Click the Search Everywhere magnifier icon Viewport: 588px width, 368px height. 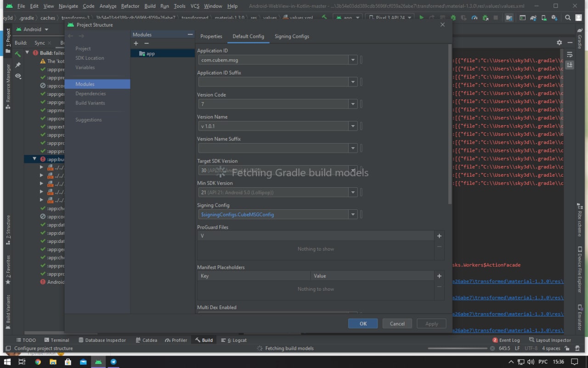[568, 17]
